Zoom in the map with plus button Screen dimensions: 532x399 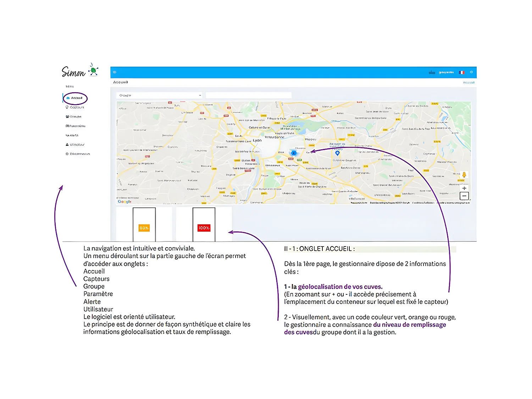pos(464,188)
